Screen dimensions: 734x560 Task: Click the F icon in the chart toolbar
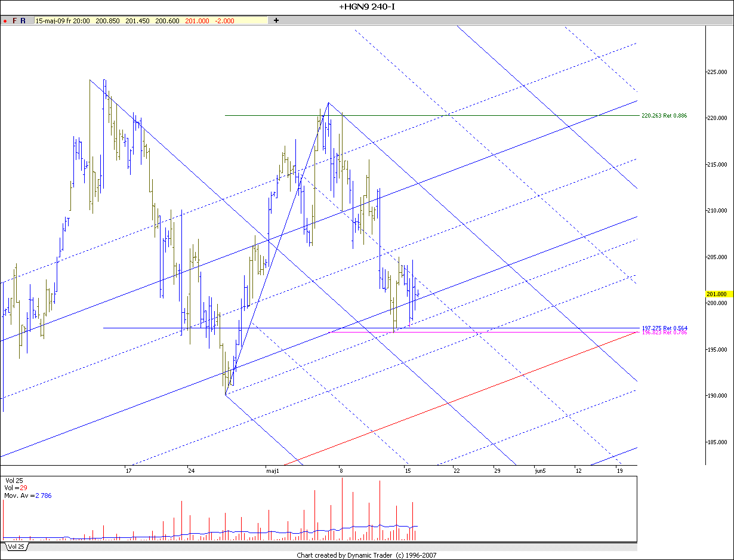(x=14, y=20)
